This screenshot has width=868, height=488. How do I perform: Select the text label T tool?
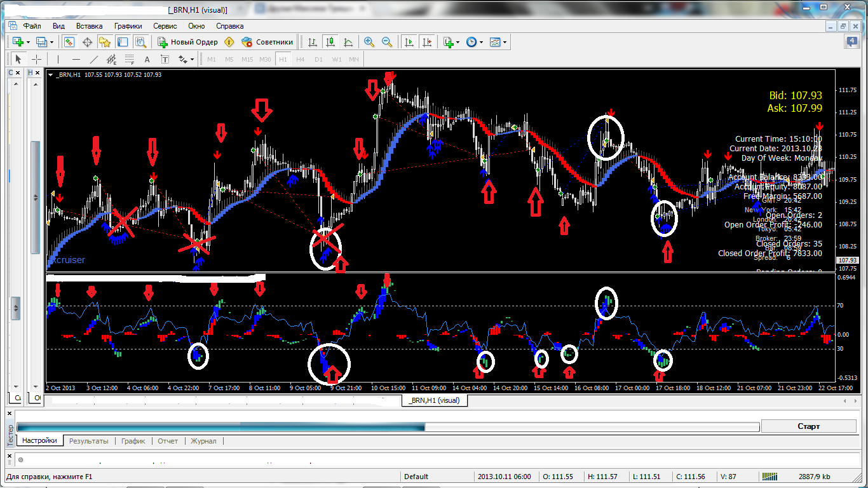tap(165, 59)
